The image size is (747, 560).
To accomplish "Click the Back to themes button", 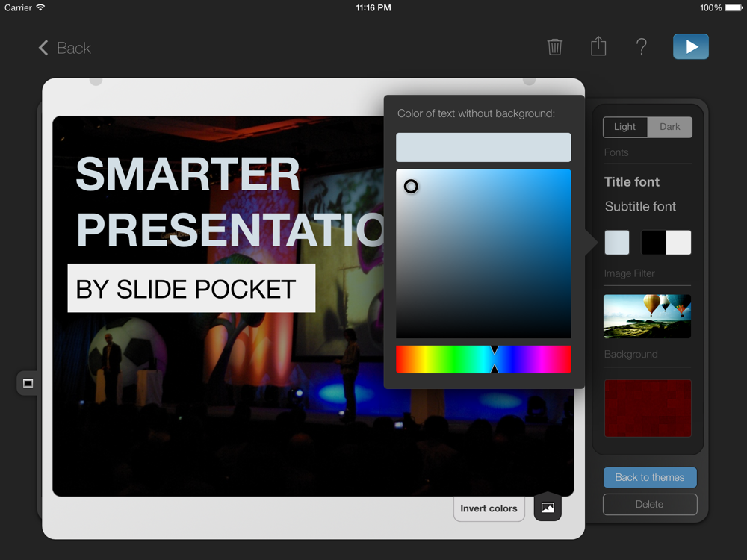I will (x=650, y=477).
